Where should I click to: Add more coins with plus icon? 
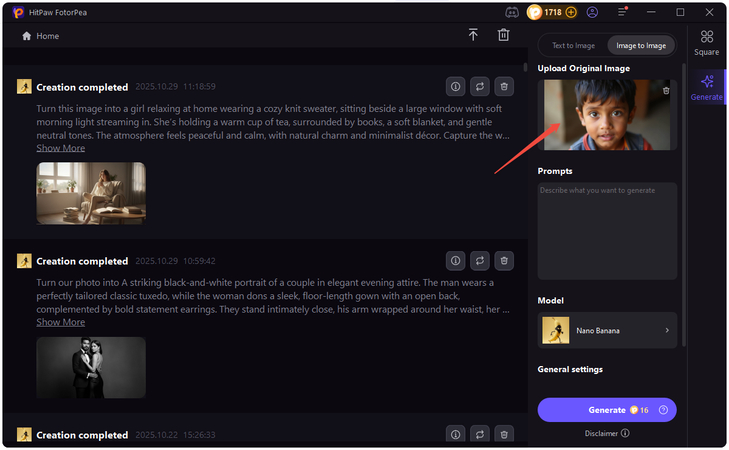pos(571,13)
